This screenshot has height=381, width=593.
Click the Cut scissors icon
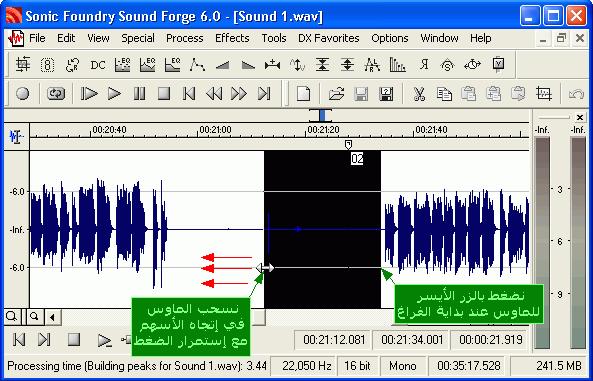tap(419, 93)
